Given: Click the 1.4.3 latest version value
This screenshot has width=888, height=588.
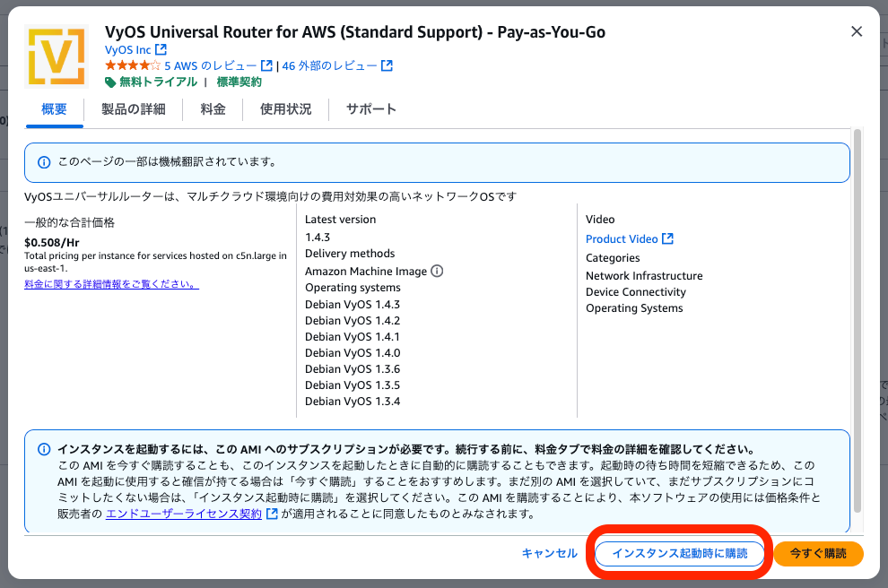Looking at the screenshot, I should tap(318, 238).
